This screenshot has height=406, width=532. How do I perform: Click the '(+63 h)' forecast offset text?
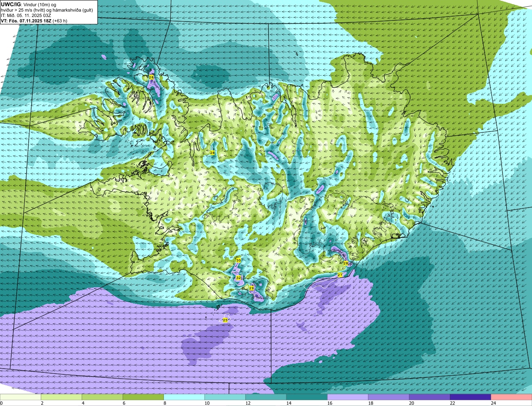pyautogui.click(x=60, y=21)
